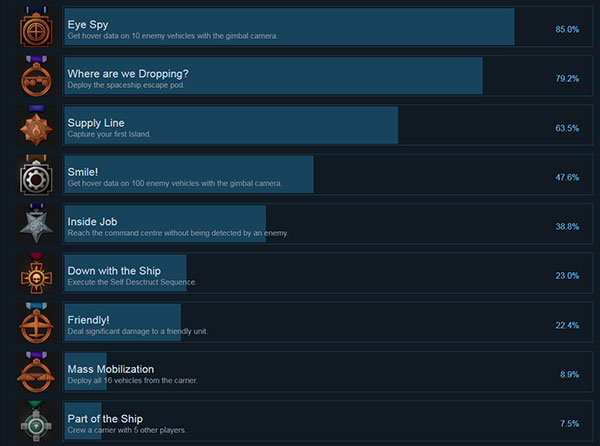Click the Eye Spy achievement medal icon
This screenshot has width=600, height=446.
click(x=36, y=27)
